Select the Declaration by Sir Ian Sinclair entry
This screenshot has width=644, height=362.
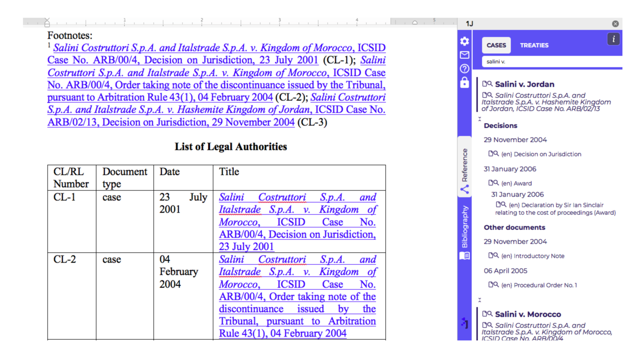pyautogui.click(x=555, y=209)
